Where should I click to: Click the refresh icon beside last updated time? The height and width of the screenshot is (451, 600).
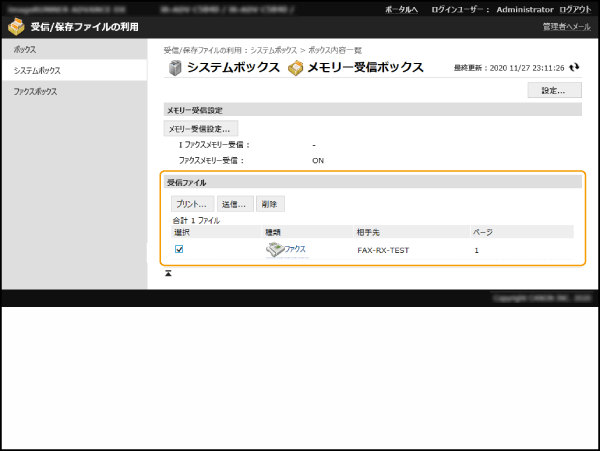pos(574,68)
